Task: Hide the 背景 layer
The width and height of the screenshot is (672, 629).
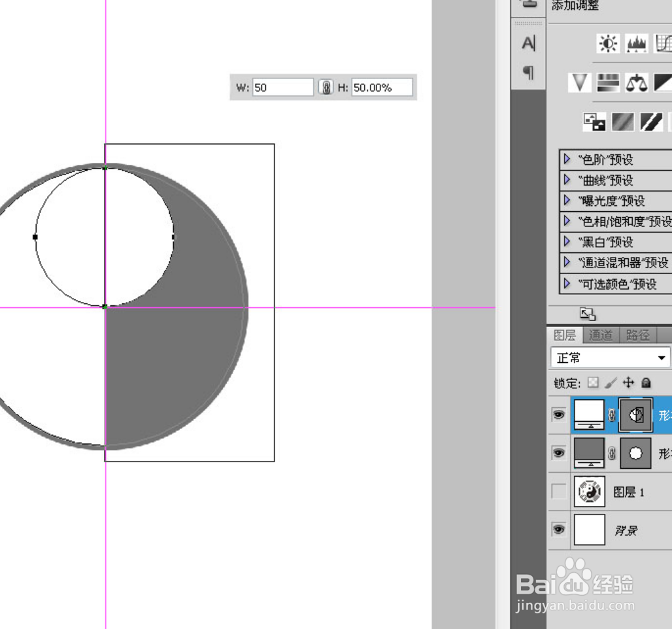Action: pos(558,530)
